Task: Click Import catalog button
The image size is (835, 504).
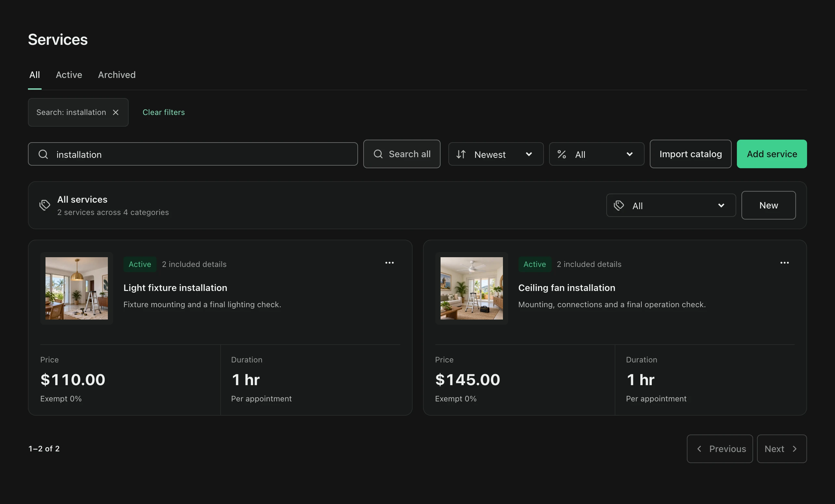Action: tap(690, 154)
